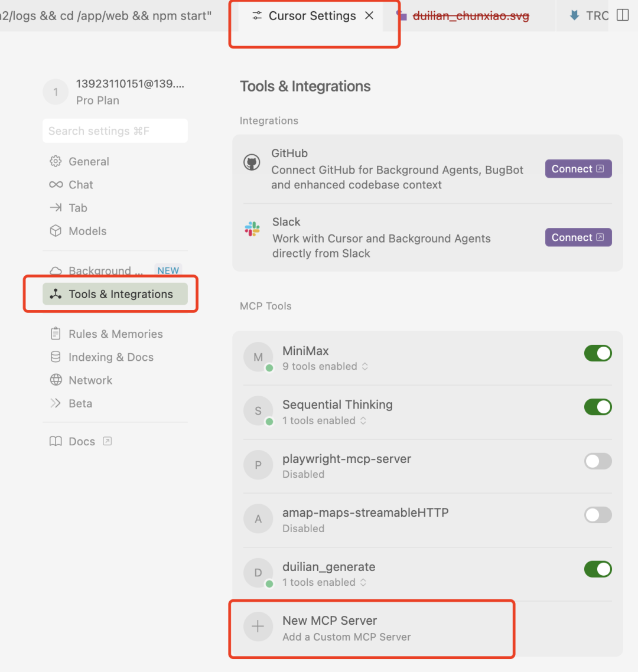Enable the amap-maps-streamableHTTP toggle

point(598,515)
